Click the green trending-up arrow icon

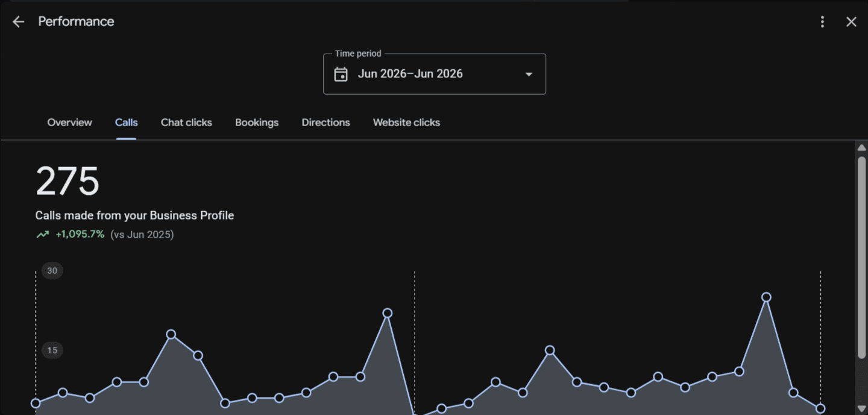(42, 235)
